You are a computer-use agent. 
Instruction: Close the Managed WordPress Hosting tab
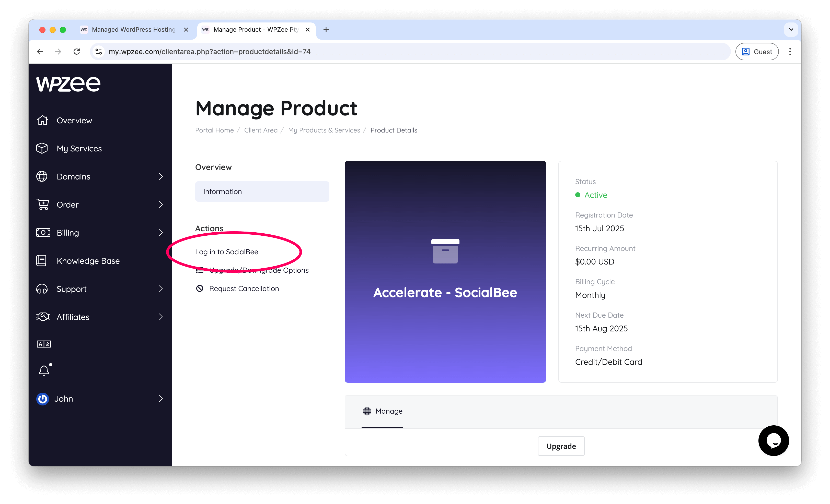point(186,30)
